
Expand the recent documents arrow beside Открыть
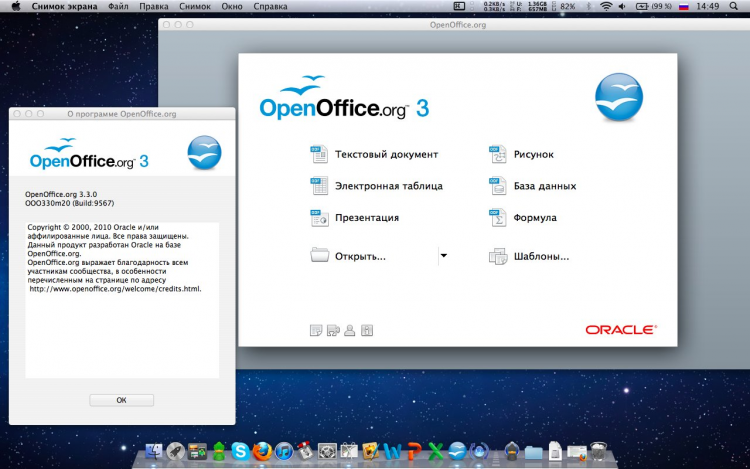443,256
